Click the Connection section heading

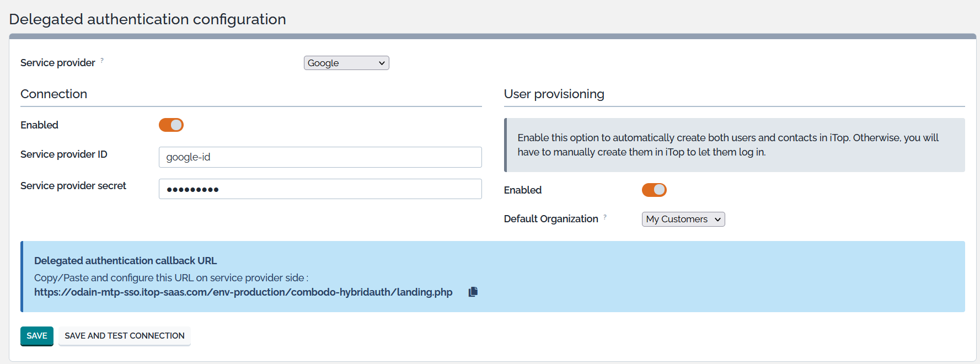tap(54, 94)
